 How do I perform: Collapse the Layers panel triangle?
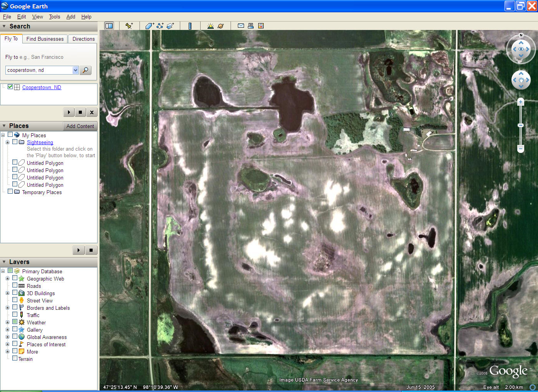pyautogui.click(x=4, y=262)
